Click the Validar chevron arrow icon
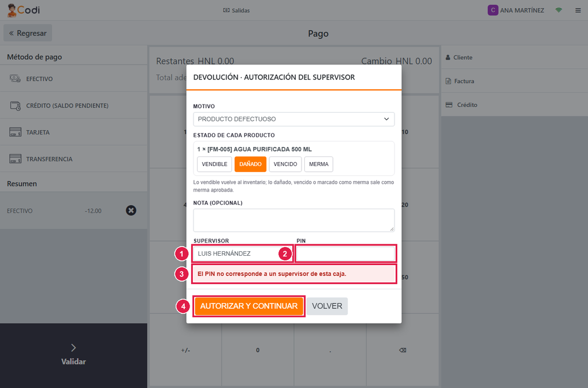Viewport: 588px width, 388px height. tap(73, 348)
